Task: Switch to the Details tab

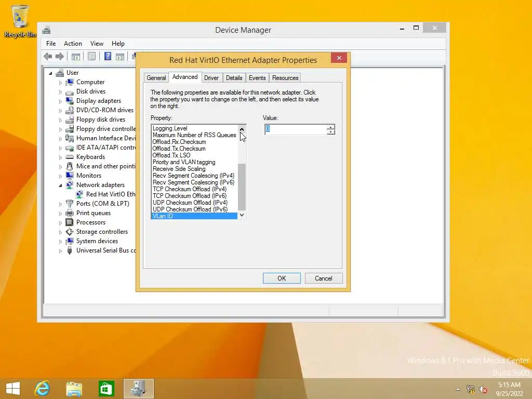Action: 234,78
